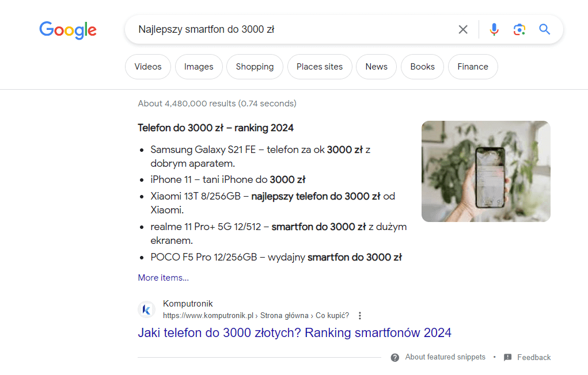Click the Komputronik site favicon
Image resolution: width=588 pixels, height=375 pixels.
(147, 310)
